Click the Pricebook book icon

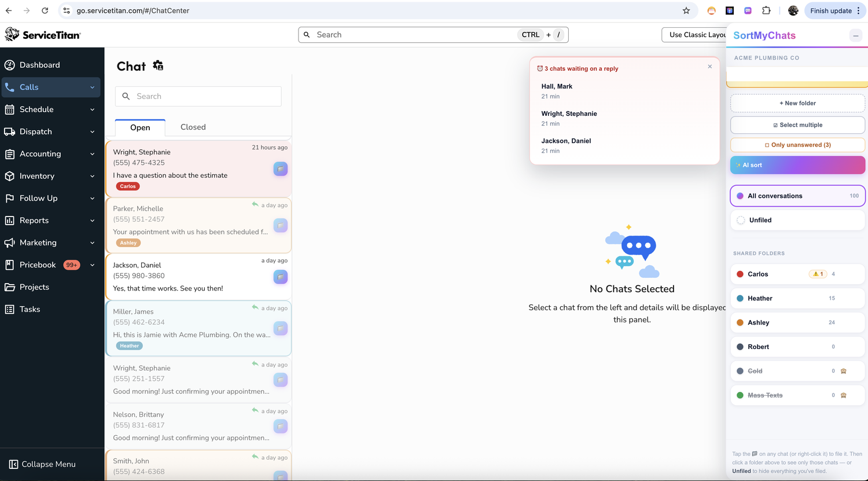coord(9,265)
